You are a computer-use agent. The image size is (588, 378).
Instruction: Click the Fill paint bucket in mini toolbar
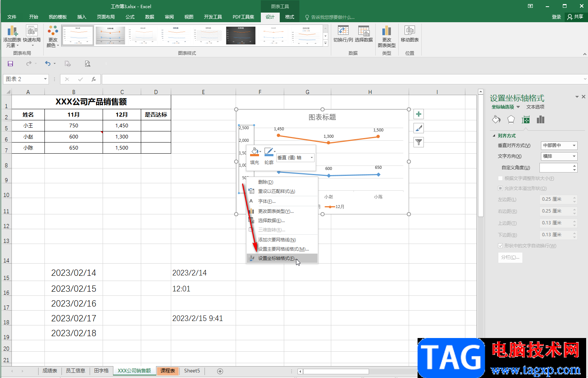(255, 152)
